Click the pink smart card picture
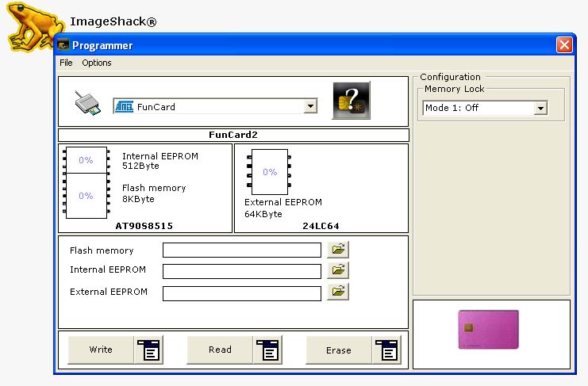This screenshot has height=386, width=588. [x=489, y=330]
